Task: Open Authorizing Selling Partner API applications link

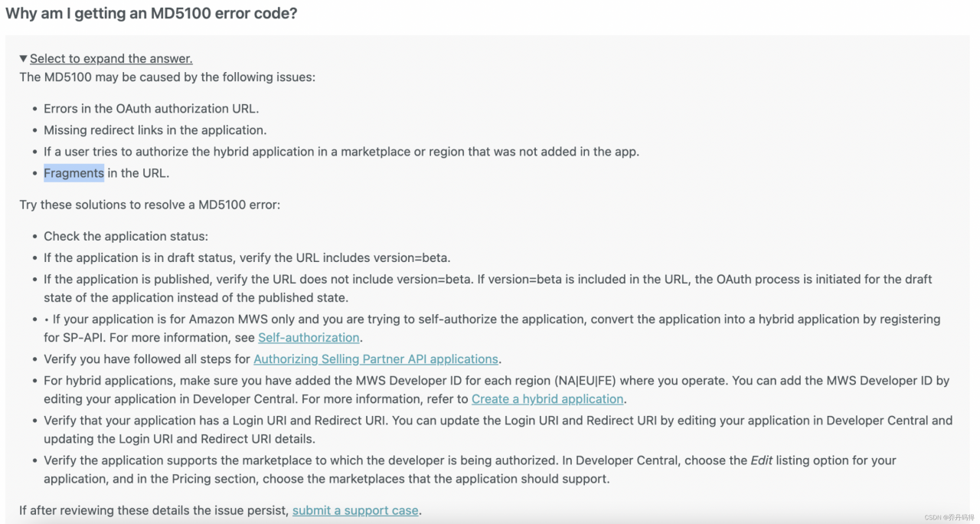Action: (376, 359)
